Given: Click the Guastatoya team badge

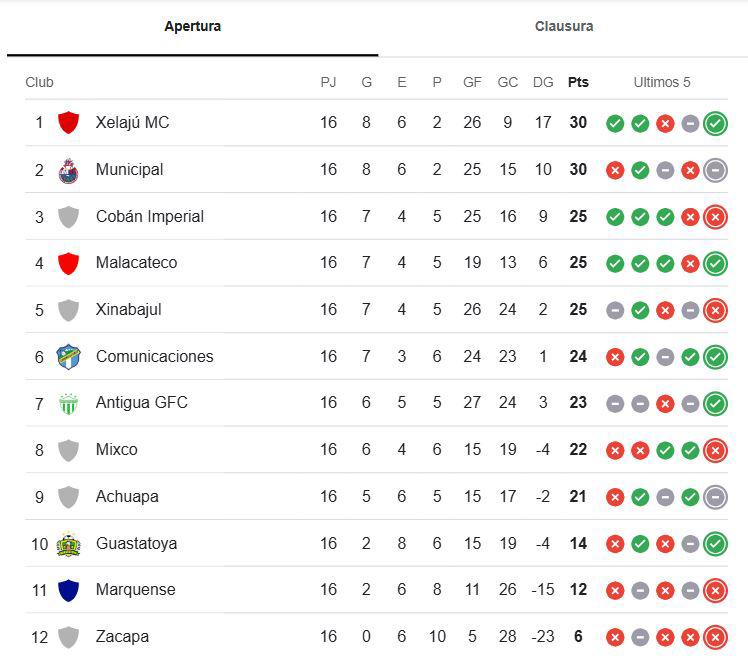Looking at the screenshot, I should point(68,544).
